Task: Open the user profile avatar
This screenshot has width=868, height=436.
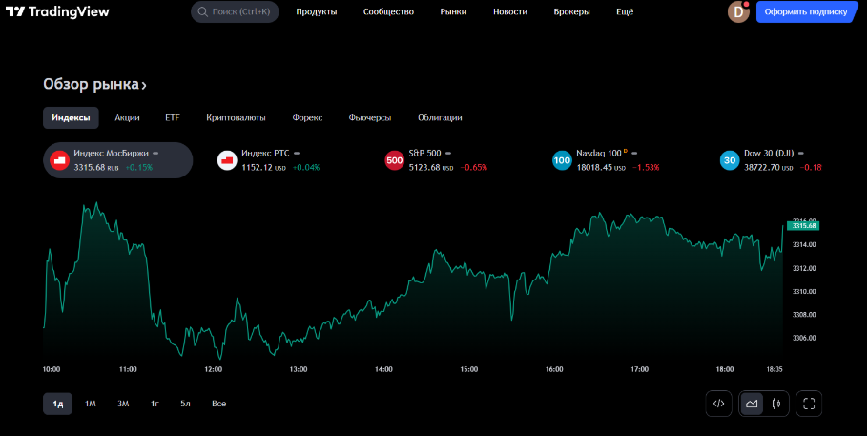Action: 738,11
